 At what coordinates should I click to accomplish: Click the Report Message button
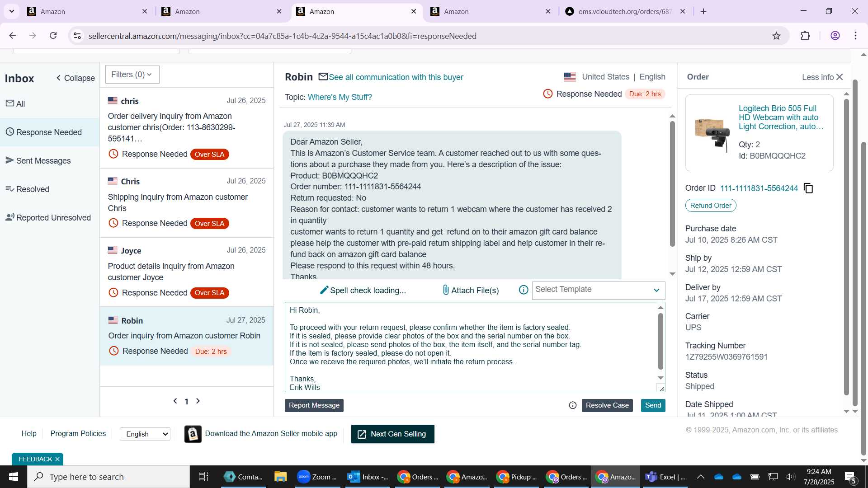coord(314,405)
